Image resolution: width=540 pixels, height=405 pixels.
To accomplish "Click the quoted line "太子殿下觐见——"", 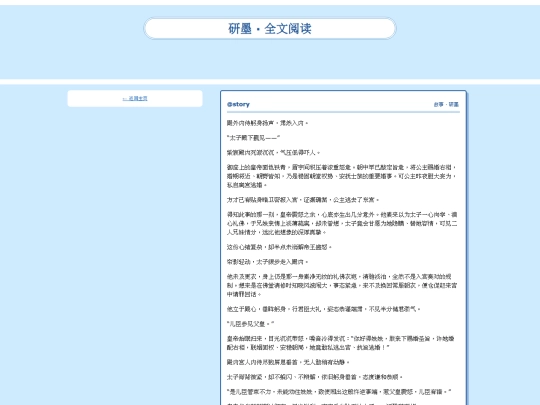I will (253, 138).
